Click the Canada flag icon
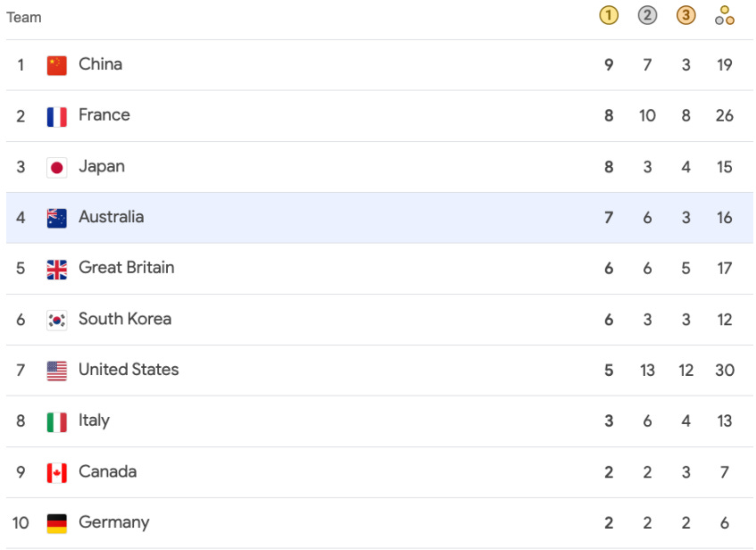 click(57, 473)
